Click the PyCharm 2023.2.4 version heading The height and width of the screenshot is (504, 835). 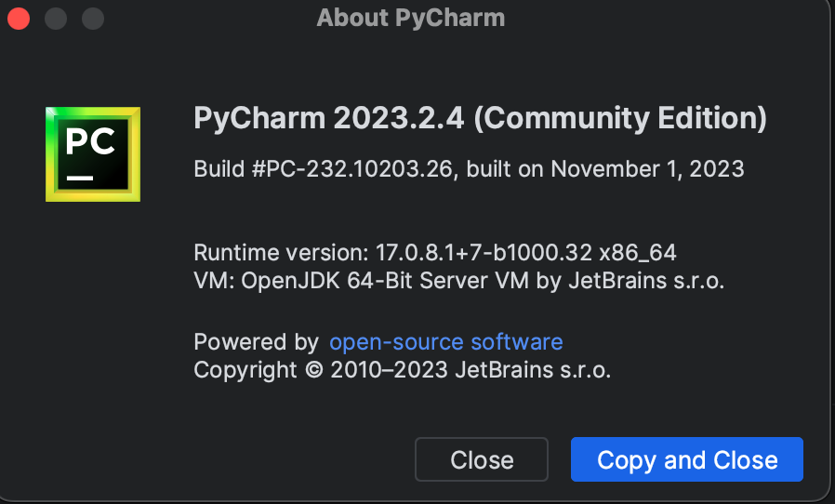tap(330, 119)
